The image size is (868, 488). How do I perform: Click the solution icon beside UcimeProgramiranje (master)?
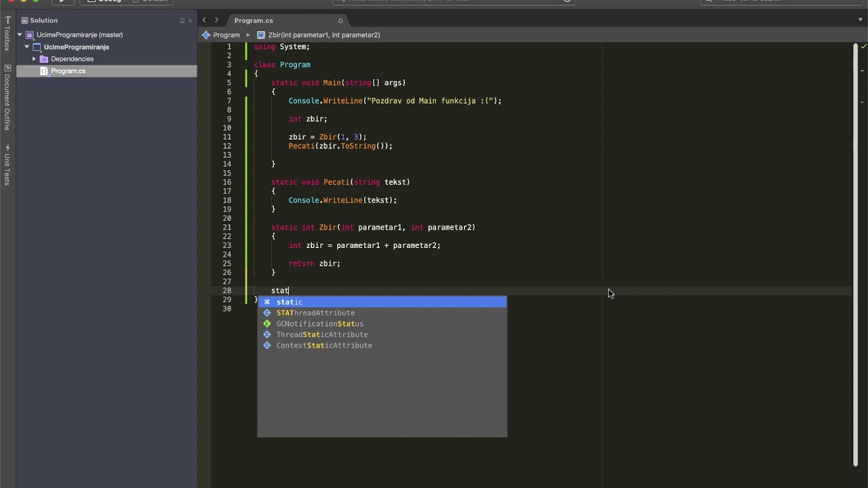(30, 35)
